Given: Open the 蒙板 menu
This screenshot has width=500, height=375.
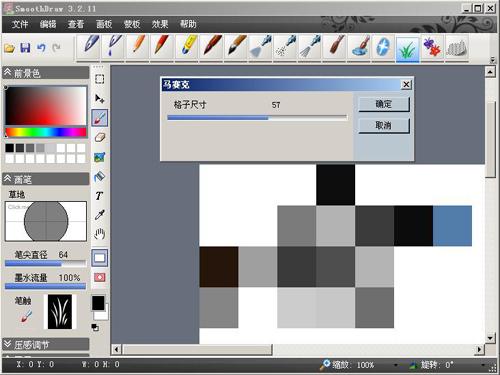Looking at the screenshot, I should [132, 24].
